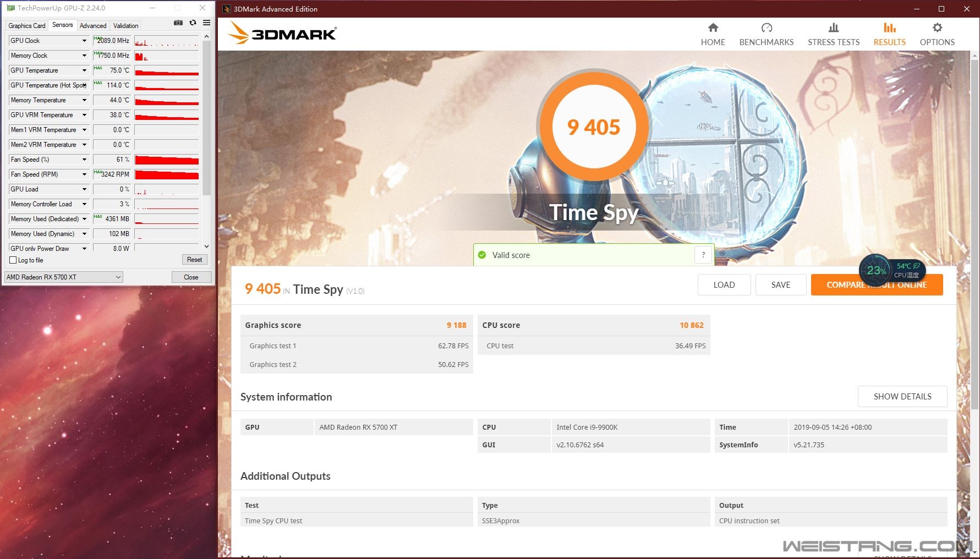
Task: Click the 3DMark scrollbar up arrow
Action: pyautogui.click(x=974, y=55)
